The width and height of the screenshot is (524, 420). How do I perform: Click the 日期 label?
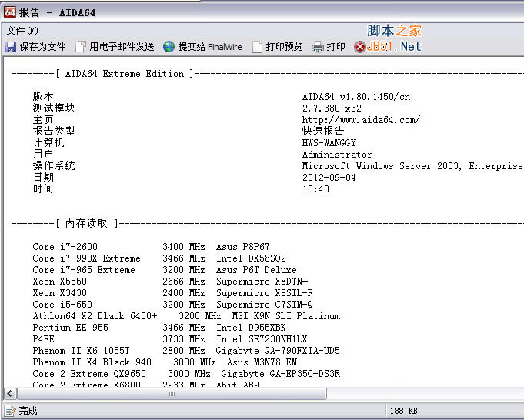pos(43,177)
